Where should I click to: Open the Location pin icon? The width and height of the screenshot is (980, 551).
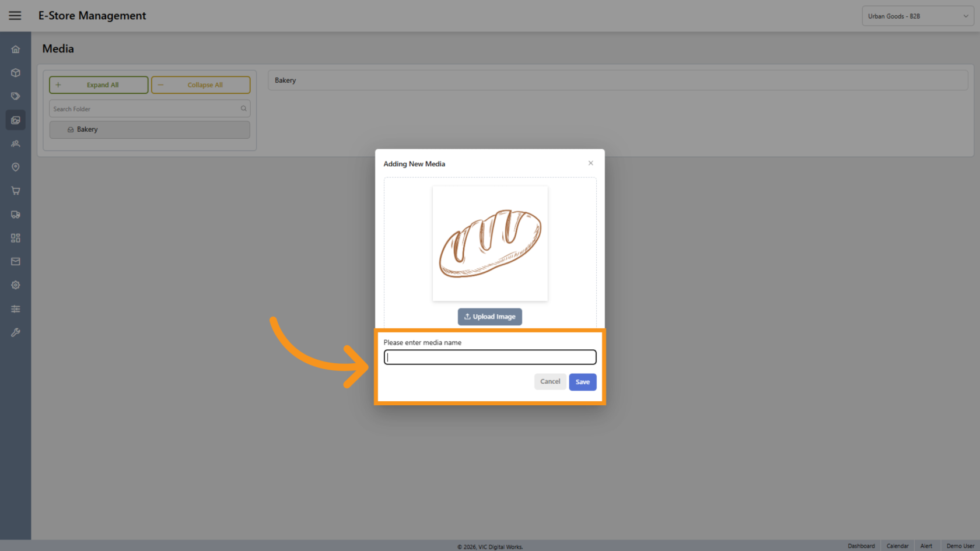[16, 167]
